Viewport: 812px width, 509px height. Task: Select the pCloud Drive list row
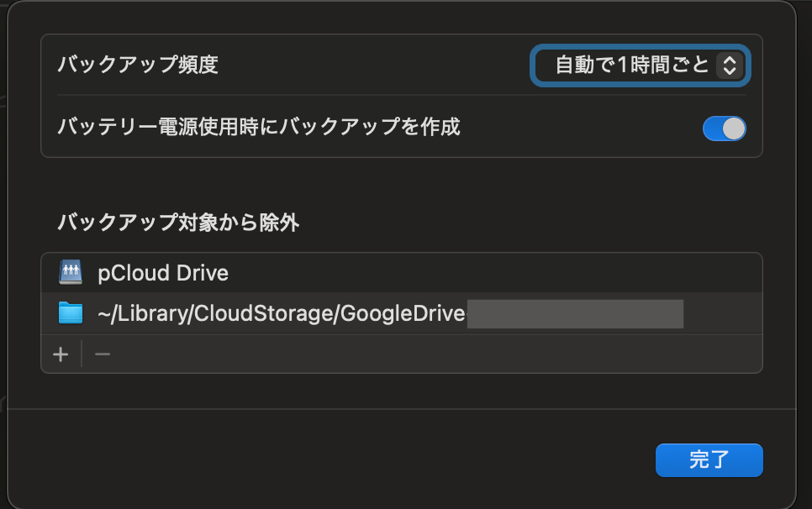[401, 273]
